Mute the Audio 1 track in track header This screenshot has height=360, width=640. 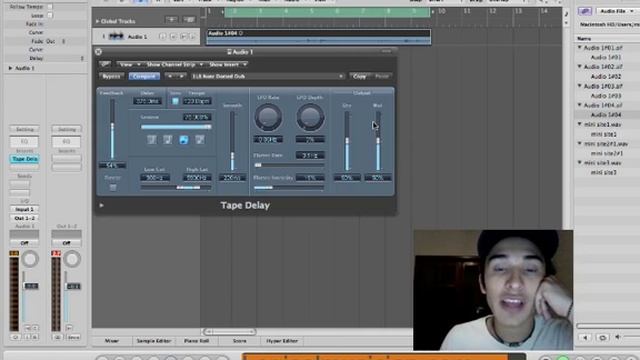tap(183, 37)
